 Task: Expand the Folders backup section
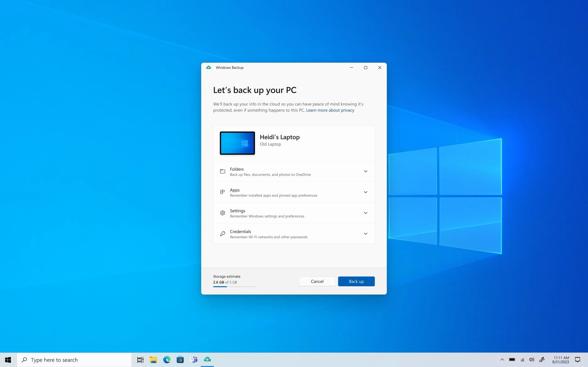[366, 171]
